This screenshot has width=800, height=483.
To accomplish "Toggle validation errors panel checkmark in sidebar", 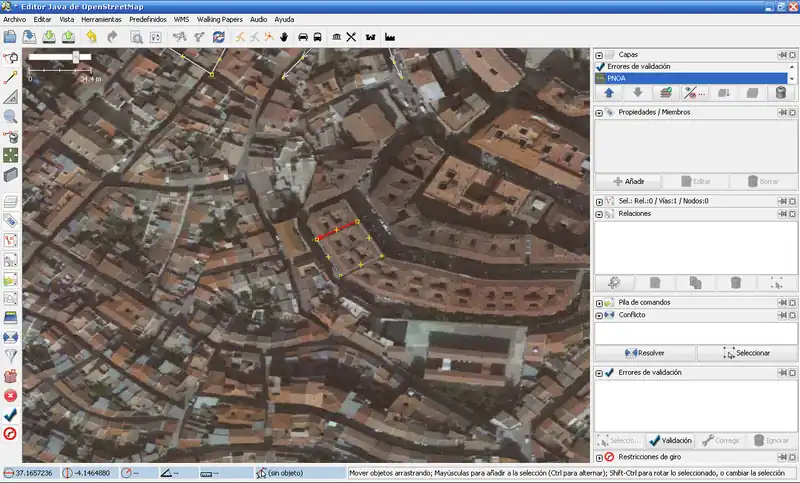I will click(11, 414).
